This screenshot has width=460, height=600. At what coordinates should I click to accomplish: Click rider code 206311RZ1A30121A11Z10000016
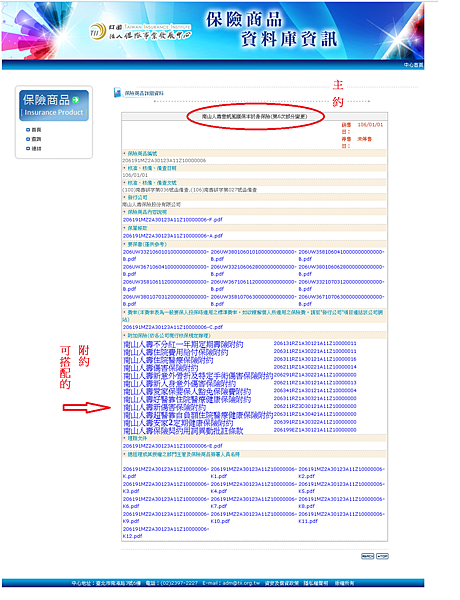(x=315, y=359)
